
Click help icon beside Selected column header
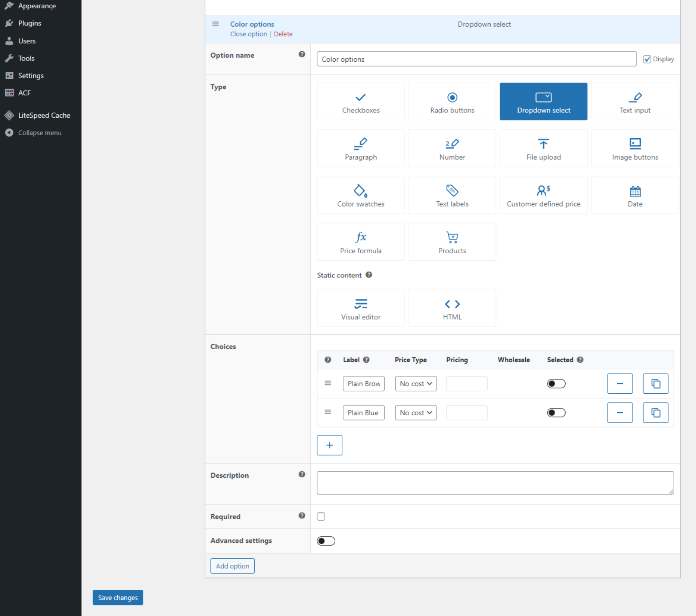point(580,360)
